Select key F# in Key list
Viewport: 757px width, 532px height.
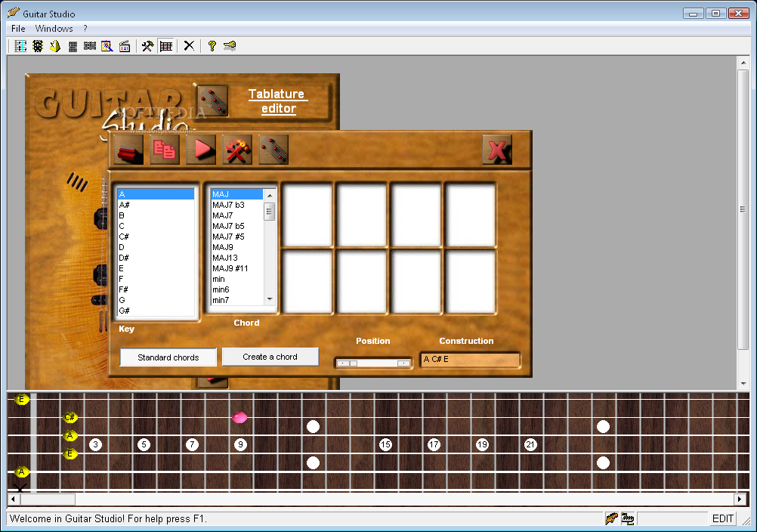pos(156,289)
